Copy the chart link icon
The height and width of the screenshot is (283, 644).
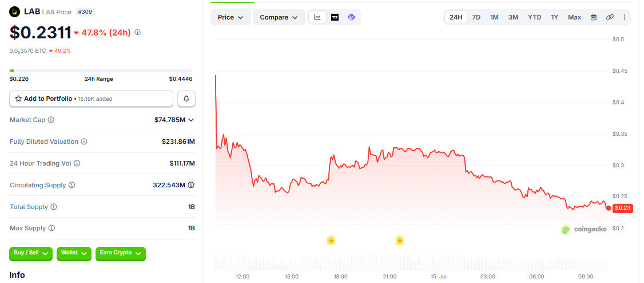(x=610, y=17)
